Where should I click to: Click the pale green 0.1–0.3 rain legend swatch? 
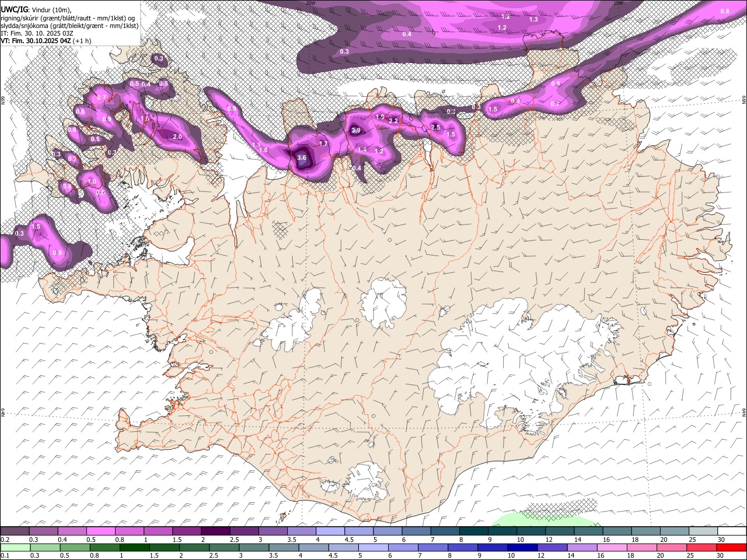pyautogui.click(x=16, y=547)
